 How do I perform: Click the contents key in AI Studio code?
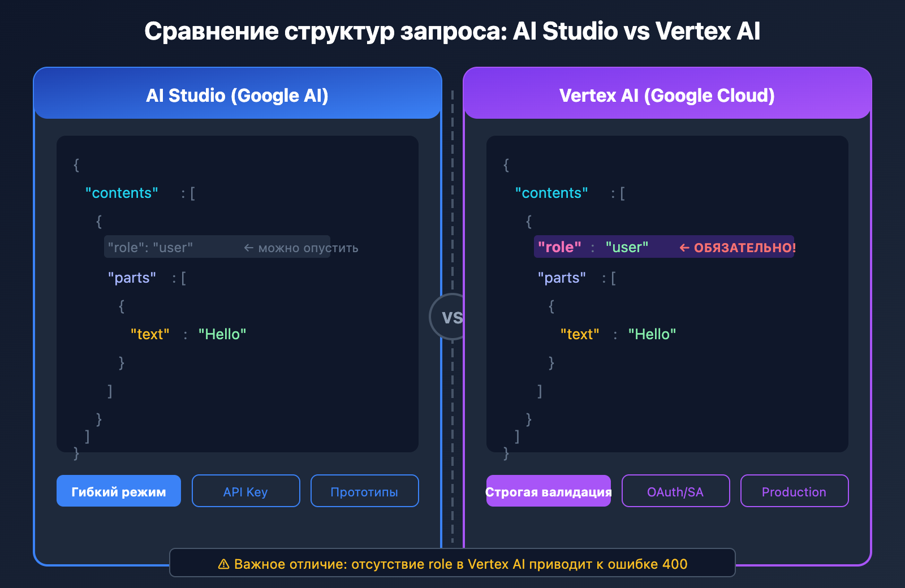tap(121, 193)
